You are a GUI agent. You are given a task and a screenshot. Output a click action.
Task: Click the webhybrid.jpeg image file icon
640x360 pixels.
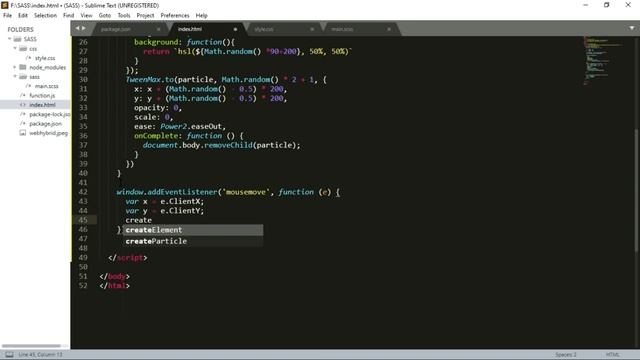point(23,133)
